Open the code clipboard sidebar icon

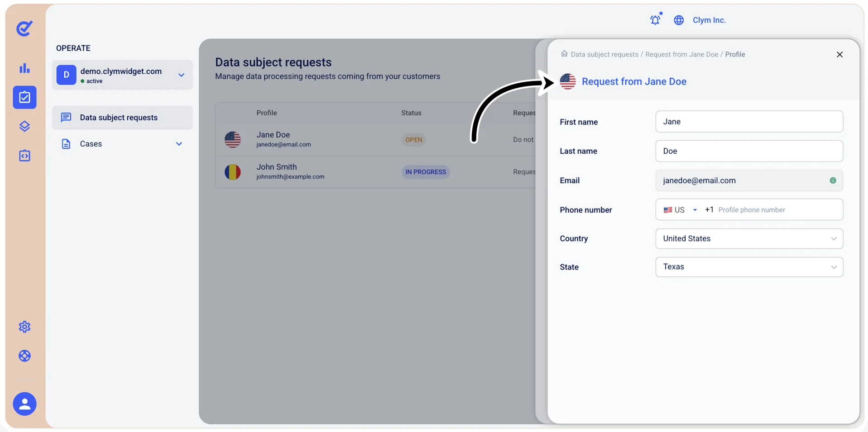[x=24, y=156]
